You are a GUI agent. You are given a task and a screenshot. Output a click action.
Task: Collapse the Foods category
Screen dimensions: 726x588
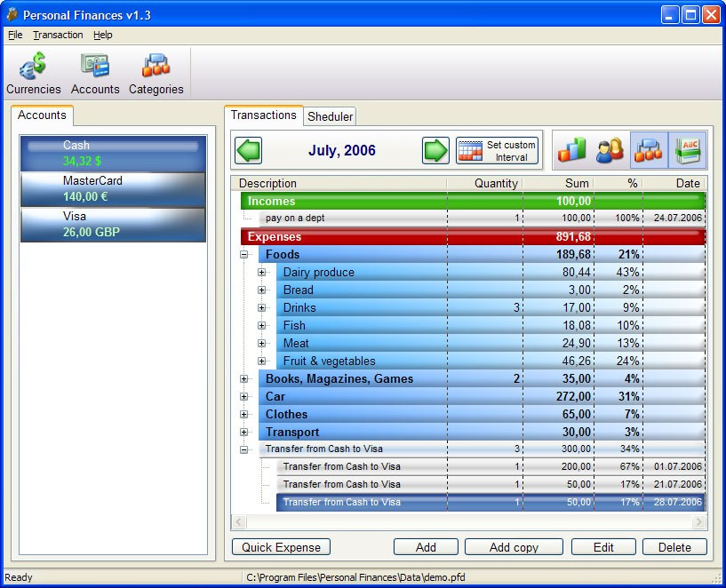click(244, 254)
